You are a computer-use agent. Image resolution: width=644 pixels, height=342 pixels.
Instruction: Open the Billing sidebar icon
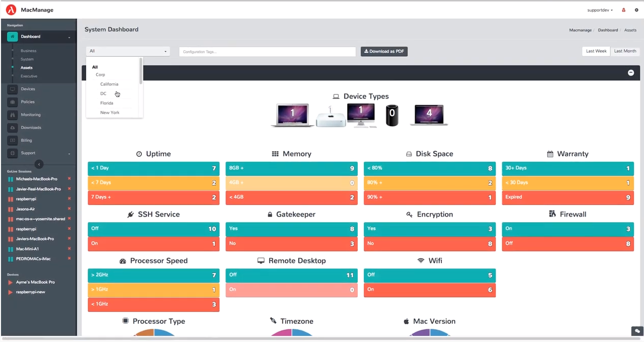(x=12, y=140)
